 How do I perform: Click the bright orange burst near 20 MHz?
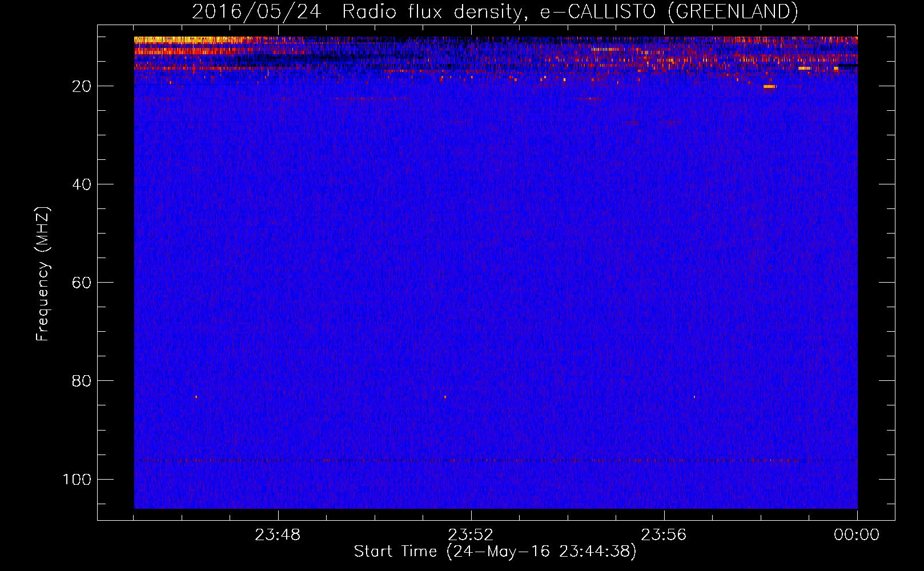click(x=770, y=87)
